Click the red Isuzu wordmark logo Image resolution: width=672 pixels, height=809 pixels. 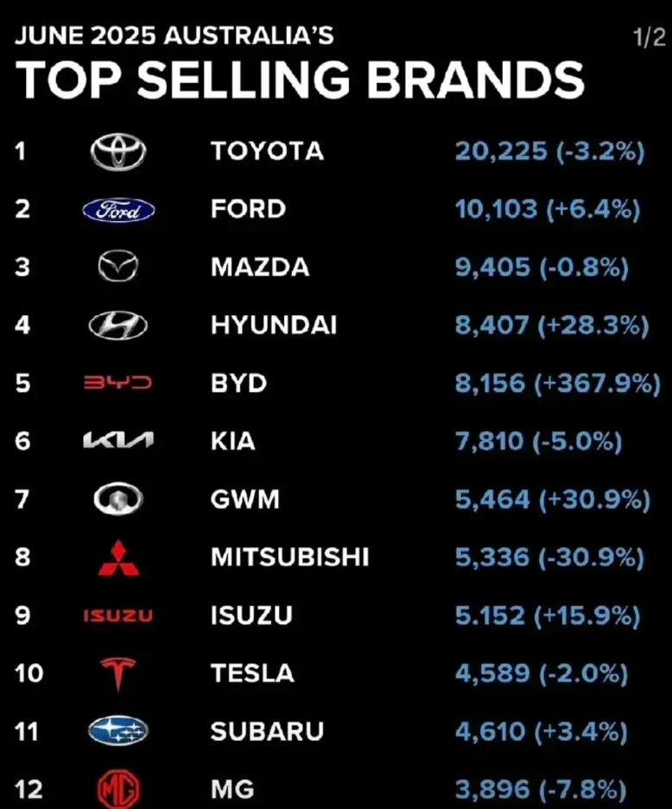118,616
